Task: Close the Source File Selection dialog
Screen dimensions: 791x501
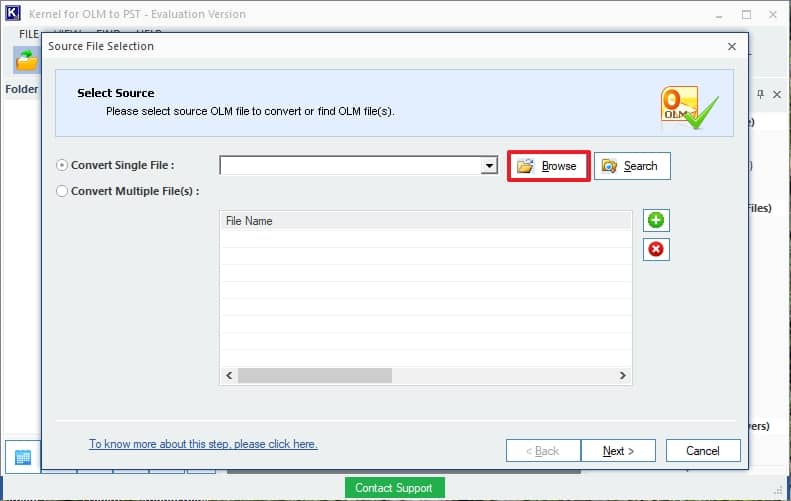Action: click(x=731, y=46)
